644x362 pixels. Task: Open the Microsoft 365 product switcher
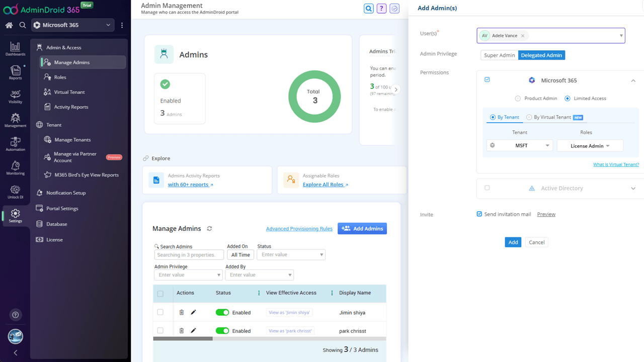72,25
